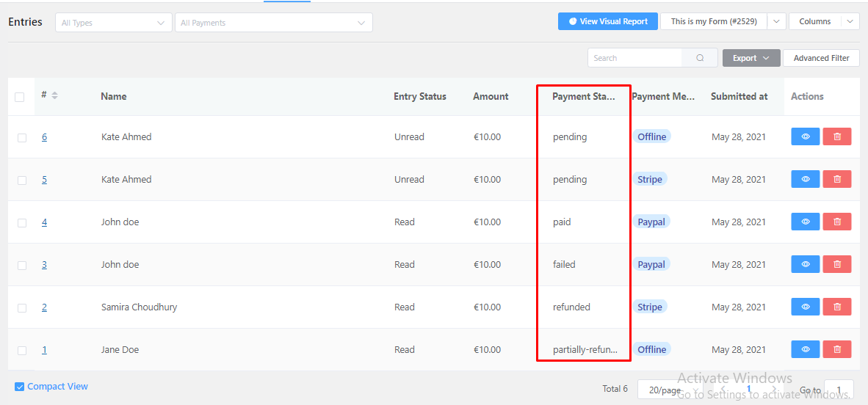Open entry number 2 link
The height and width of the screenshot is (405, 868).
click(44, 307)
